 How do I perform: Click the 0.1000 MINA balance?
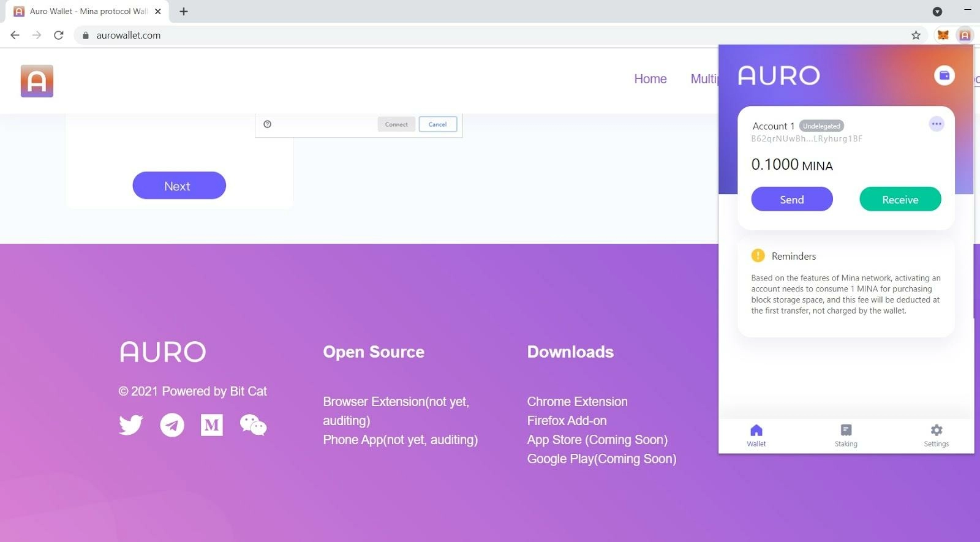click(791, 165)
